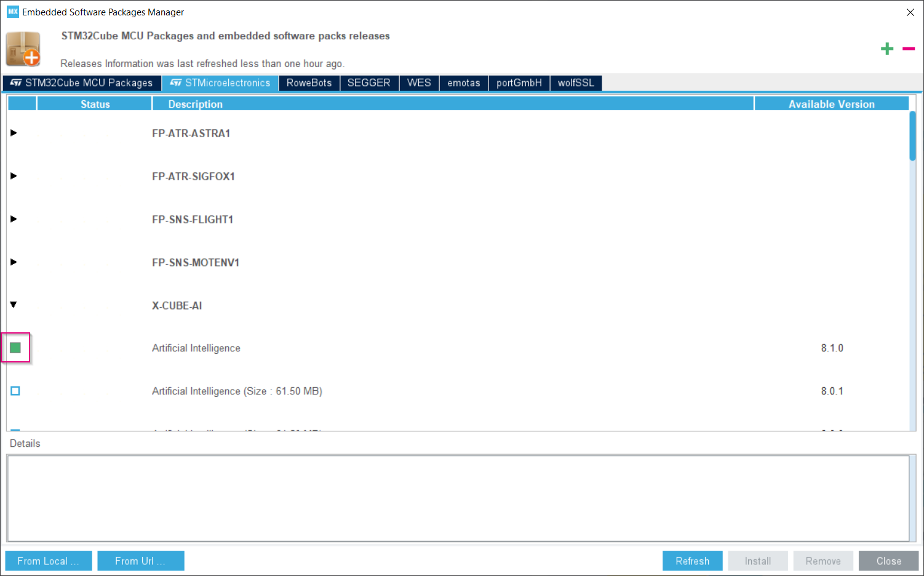Click the Available Version column header
Viewport: 924px width, 576px height.
coord(832,103)
